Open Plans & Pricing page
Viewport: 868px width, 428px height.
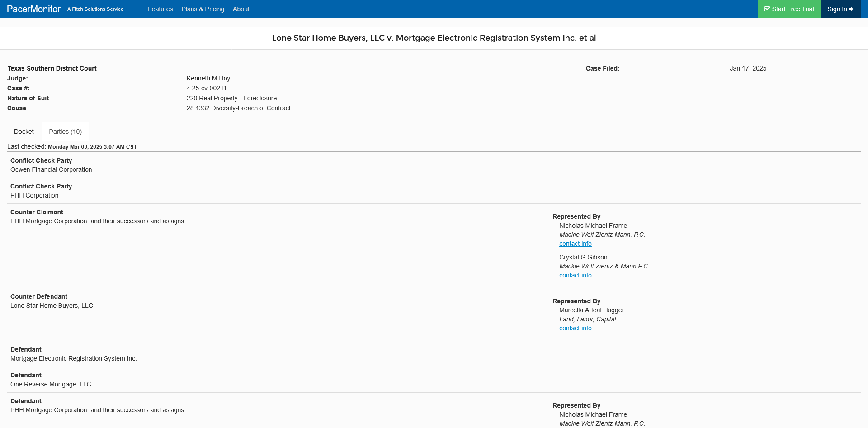tap(203, 9)
